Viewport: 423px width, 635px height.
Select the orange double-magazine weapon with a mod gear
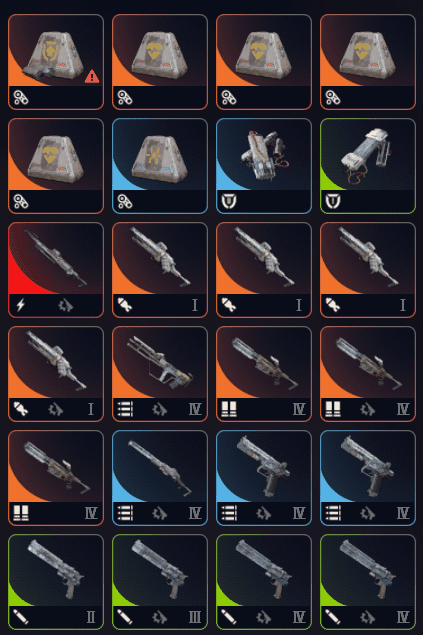pos(368,374)
